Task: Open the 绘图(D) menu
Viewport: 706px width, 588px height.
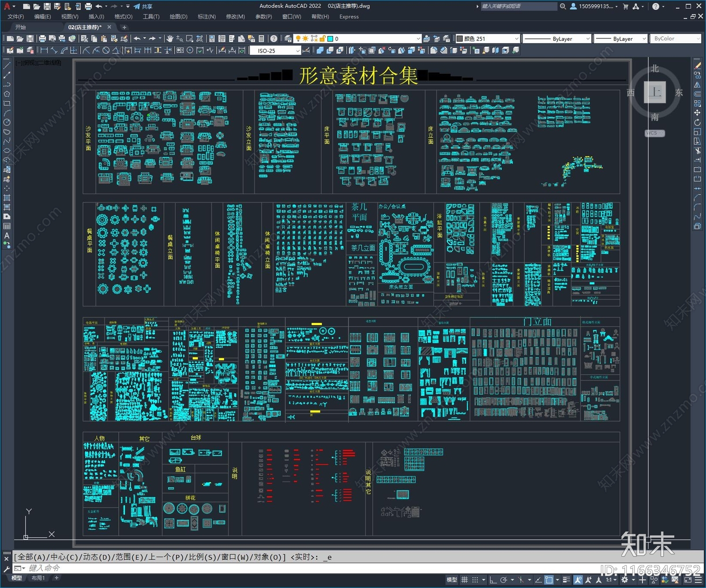Action: tap(178, 17)
